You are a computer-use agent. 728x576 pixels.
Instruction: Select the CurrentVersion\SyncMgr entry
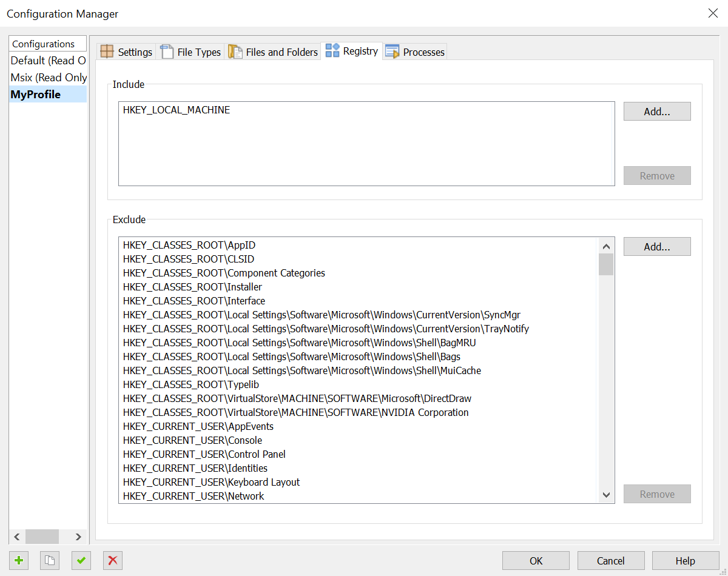pyautogui.click(x=322, y=315)
